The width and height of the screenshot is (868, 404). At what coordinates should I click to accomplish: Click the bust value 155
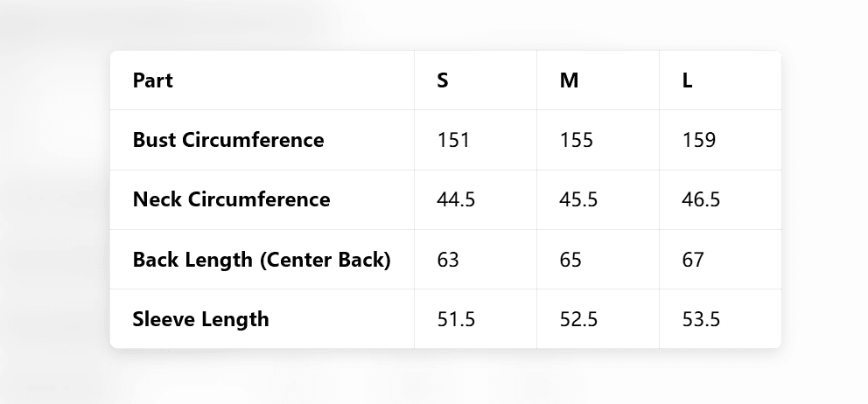(576, 140)
